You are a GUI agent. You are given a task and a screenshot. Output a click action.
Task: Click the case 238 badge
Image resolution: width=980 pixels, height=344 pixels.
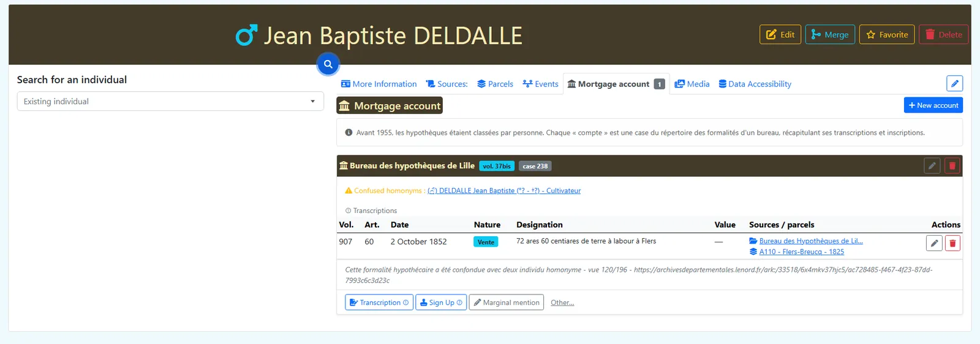(x=535, y=166)
